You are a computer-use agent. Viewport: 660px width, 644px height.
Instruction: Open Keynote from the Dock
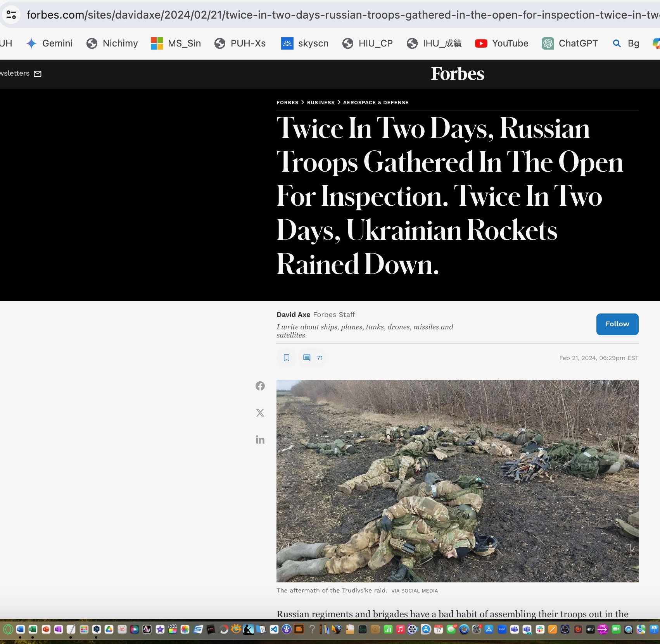[654, 629]
